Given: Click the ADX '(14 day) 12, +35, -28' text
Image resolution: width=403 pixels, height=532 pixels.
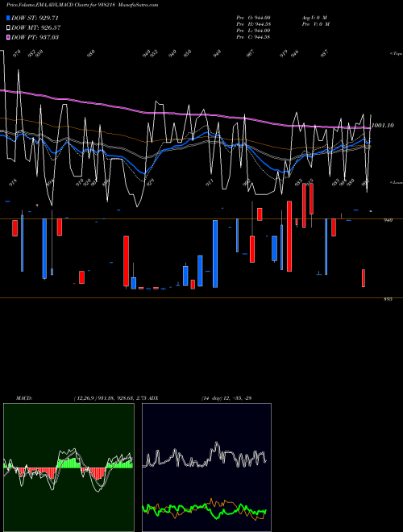Looking at the screenshot, I should [x=226, y=398].
